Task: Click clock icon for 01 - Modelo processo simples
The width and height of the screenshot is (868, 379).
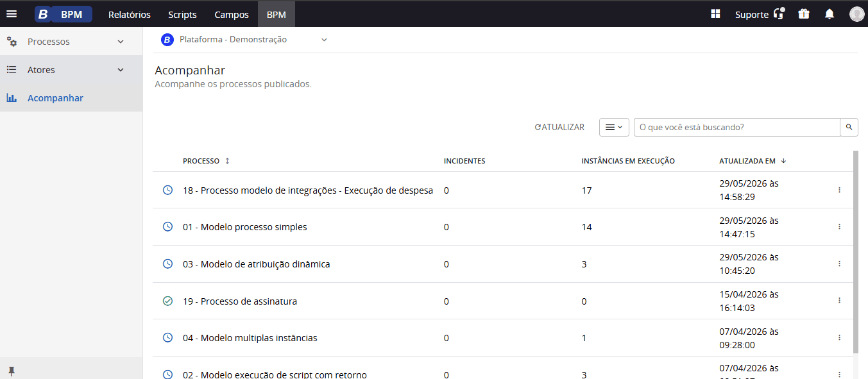Action: (x=167, y=226)
